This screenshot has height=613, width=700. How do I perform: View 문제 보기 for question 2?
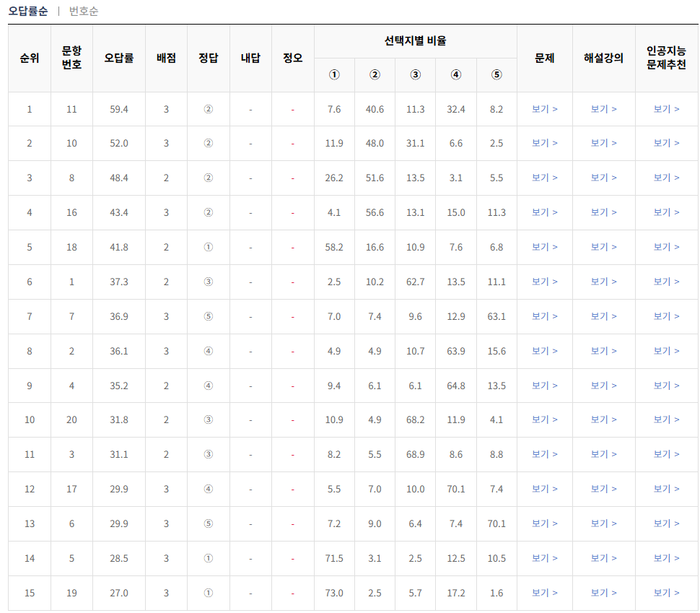tap(543, 350)
